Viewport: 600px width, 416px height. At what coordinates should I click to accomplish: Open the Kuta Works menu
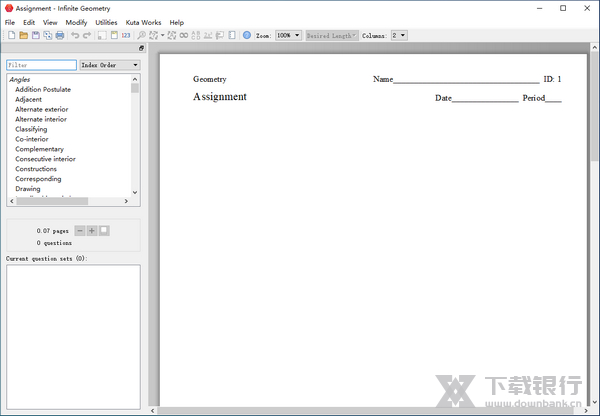(x=143, y=22)
